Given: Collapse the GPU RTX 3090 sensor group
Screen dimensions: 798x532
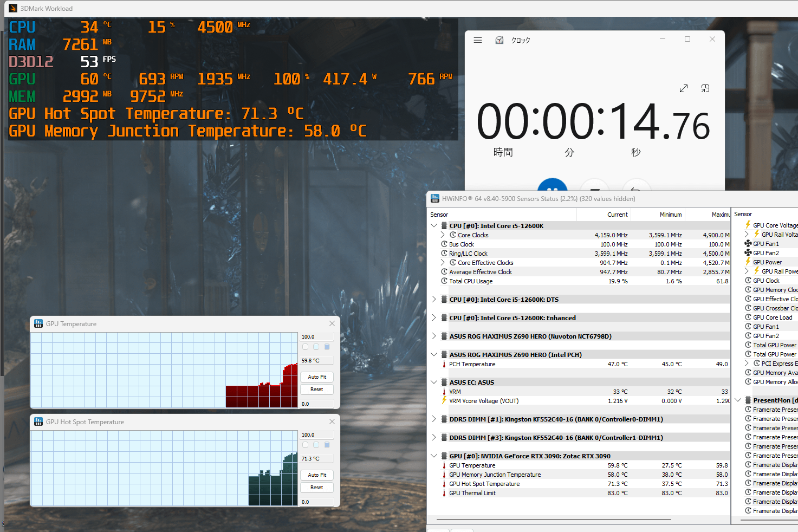Looking at the screenshot, I should point(434,456).
